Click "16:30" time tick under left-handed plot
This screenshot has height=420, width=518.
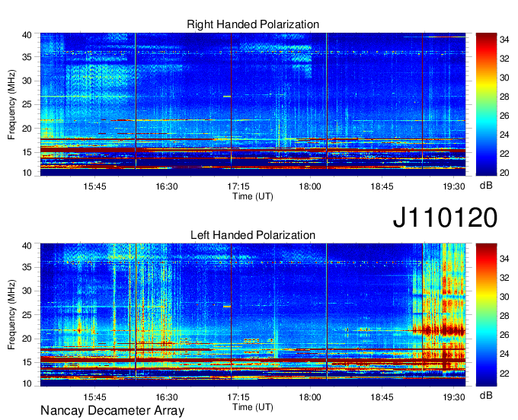coord(167,397)
